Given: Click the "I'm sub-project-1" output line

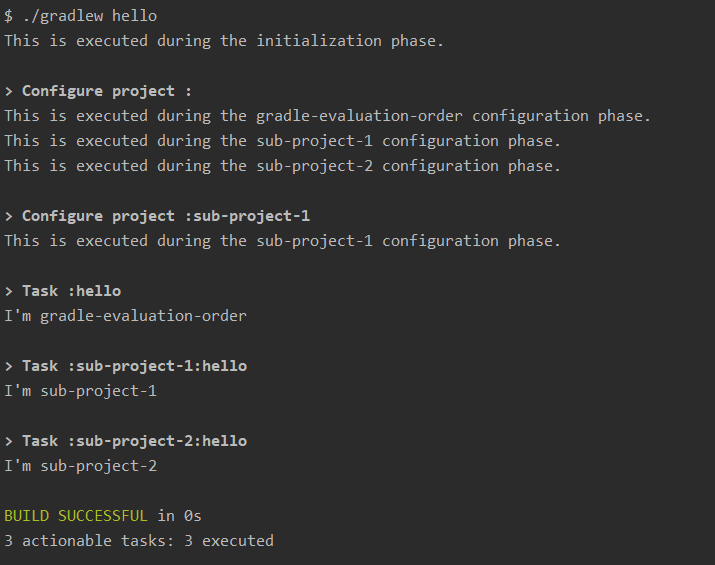Looking at the screenshot, I should click(x=80, y=391).
